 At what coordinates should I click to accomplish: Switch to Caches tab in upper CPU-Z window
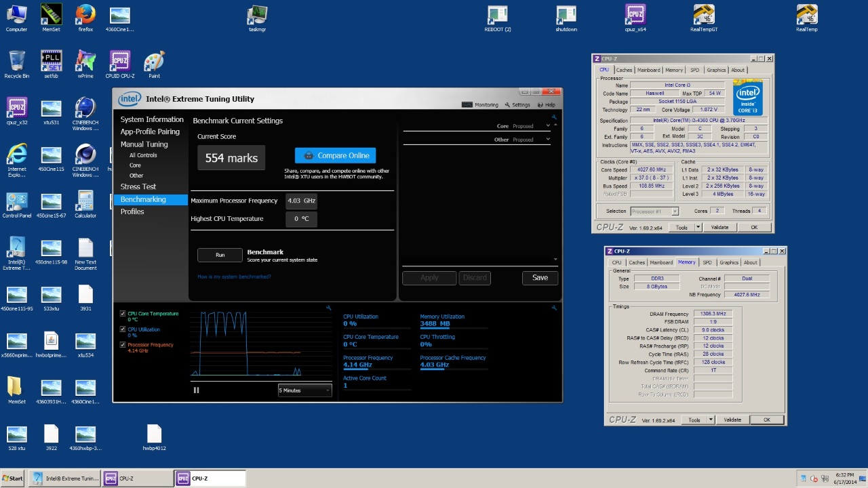point(624,70)
